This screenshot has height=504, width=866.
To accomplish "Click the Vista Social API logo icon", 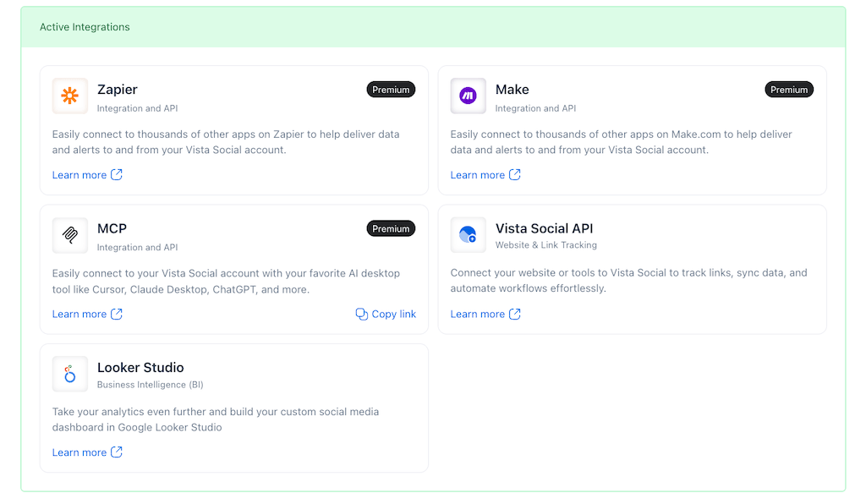I will pyautogui.click(x=468, y=235).
